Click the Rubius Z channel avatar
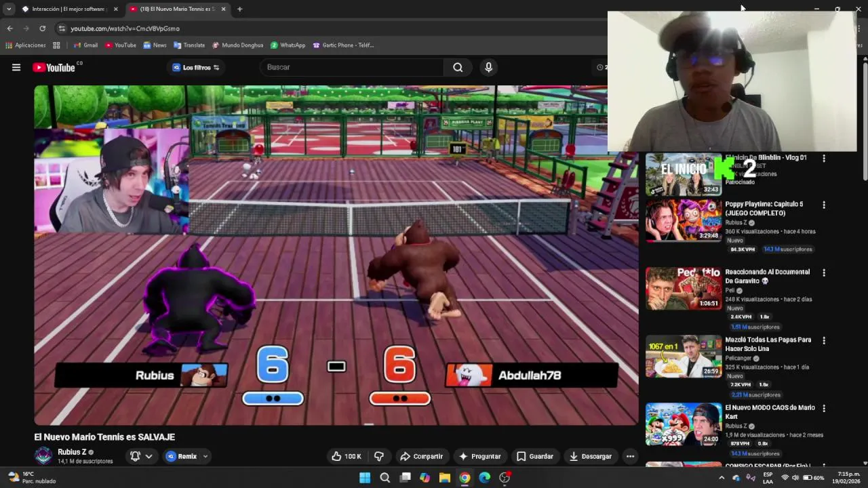Viewport: 868px width, 488px height. tap(43, 455)
